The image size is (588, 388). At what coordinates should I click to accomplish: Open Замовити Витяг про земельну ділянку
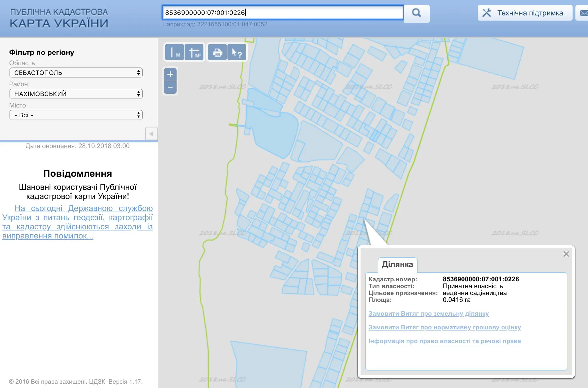tap(429, 314)
